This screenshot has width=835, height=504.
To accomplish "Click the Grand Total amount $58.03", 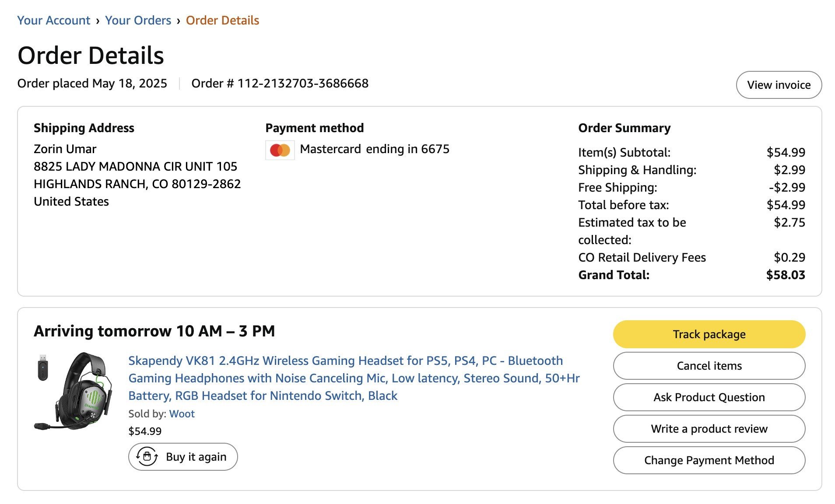I will tap(786, 275).
